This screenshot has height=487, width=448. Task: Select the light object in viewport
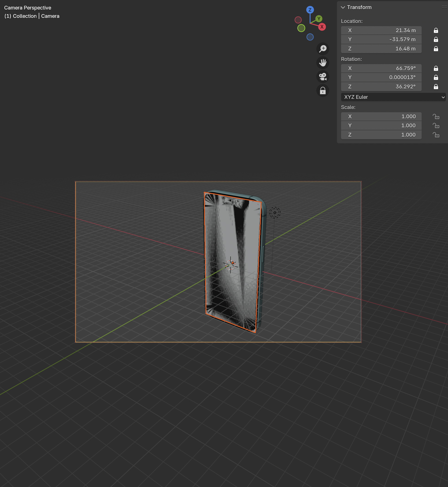[275, 213]
